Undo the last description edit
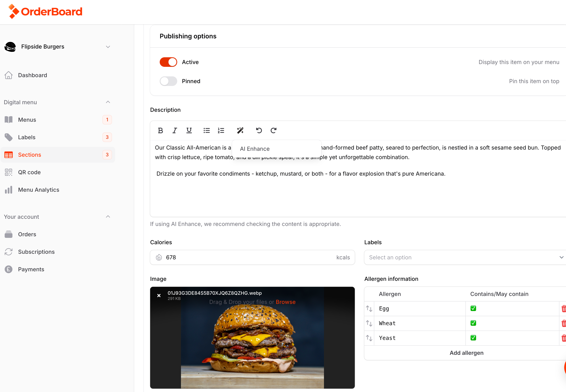Image resolution: width=566 pixels, height=392 pixels. tap(259, 130)
